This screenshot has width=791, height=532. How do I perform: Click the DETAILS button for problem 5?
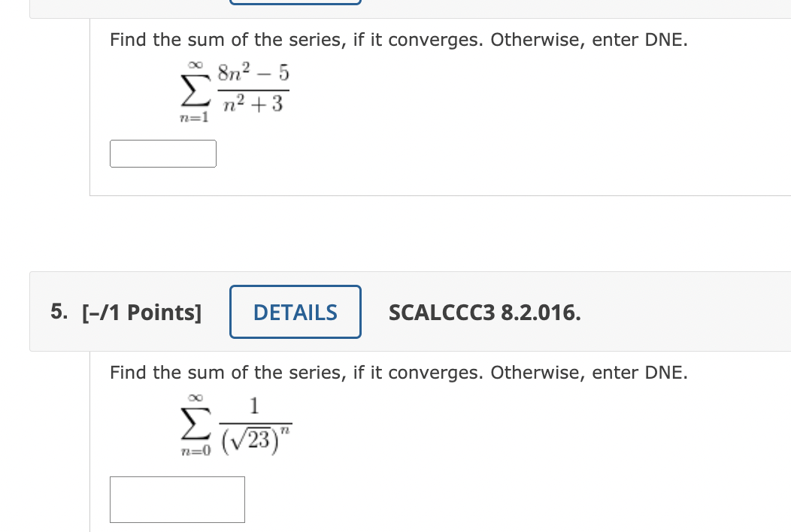(295, 312)
